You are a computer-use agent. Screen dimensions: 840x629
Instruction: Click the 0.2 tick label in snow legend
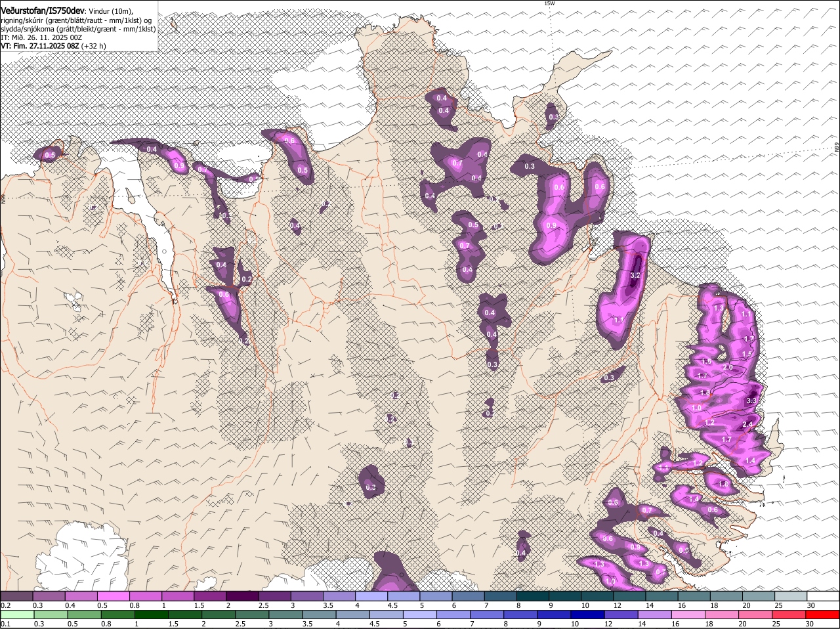[5, 605]
